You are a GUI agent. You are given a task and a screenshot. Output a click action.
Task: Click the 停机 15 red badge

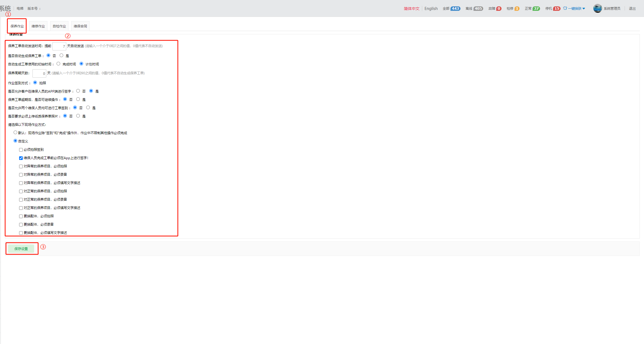click(556, 9)
